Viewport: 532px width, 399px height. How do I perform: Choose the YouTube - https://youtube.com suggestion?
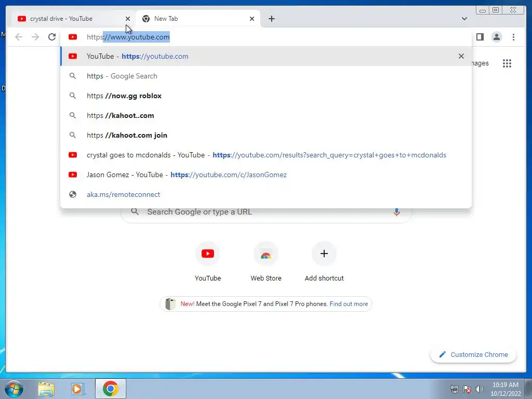266,56
